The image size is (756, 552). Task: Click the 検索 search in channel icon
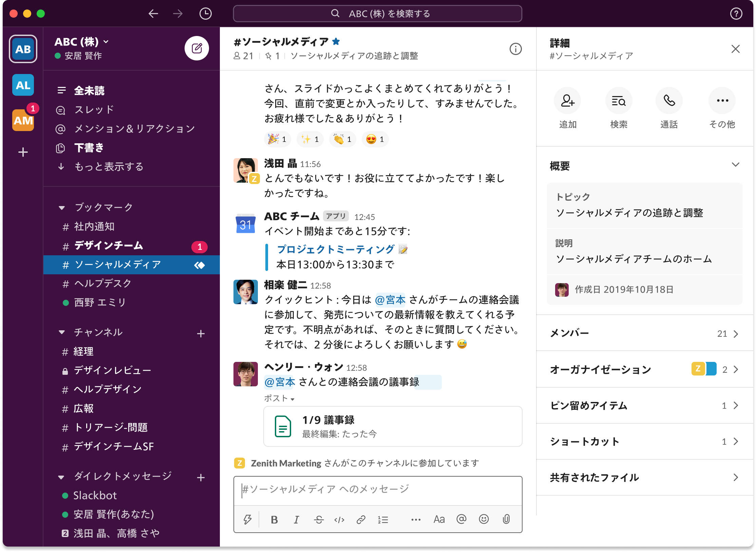(619, 100)
